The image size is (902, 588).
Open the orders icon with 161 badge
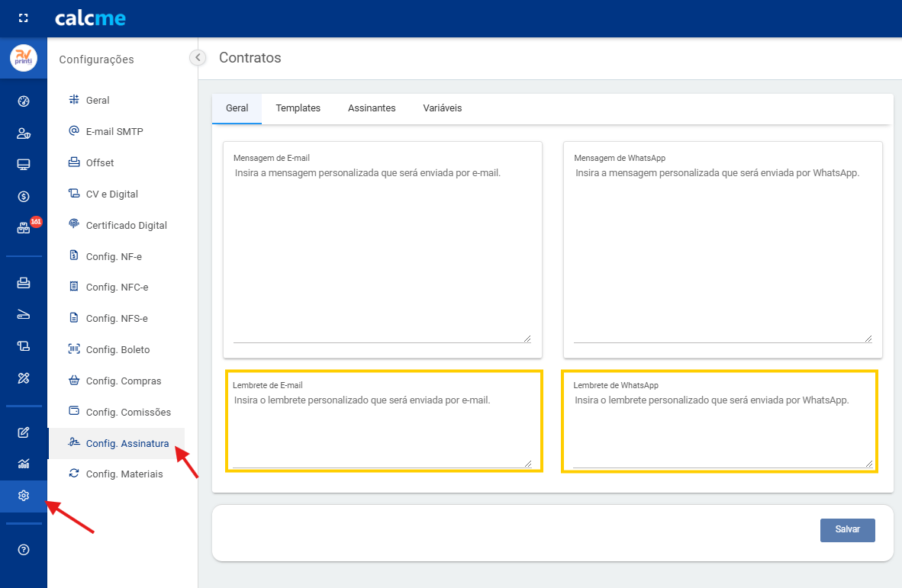tap(24, 228)
